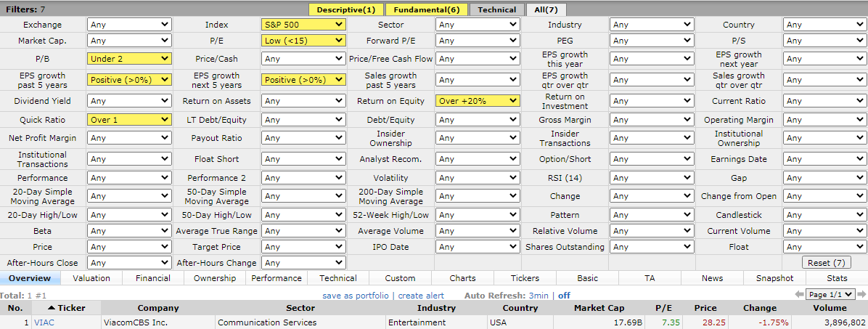Image resolution: width=868 pixels, height=329 pixels.
Task: Open the Earnings Date dropdown
Action: click(825, 159)
